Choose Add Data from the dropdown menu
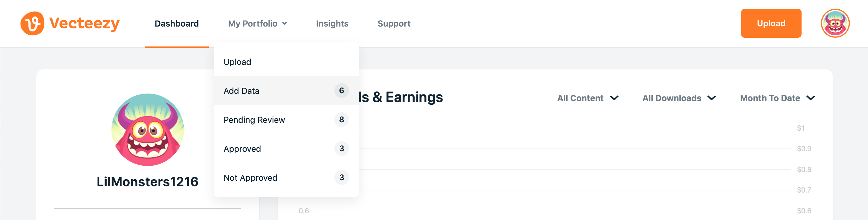The image size is (868, 220). pos(286,91)
